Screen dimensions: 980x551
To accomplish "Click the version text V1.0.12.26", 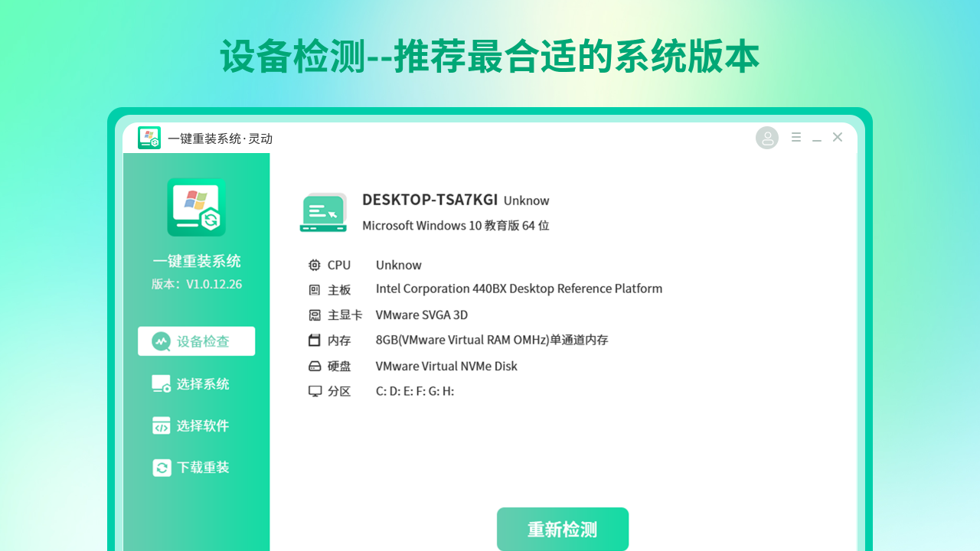I will click(196, 284).
